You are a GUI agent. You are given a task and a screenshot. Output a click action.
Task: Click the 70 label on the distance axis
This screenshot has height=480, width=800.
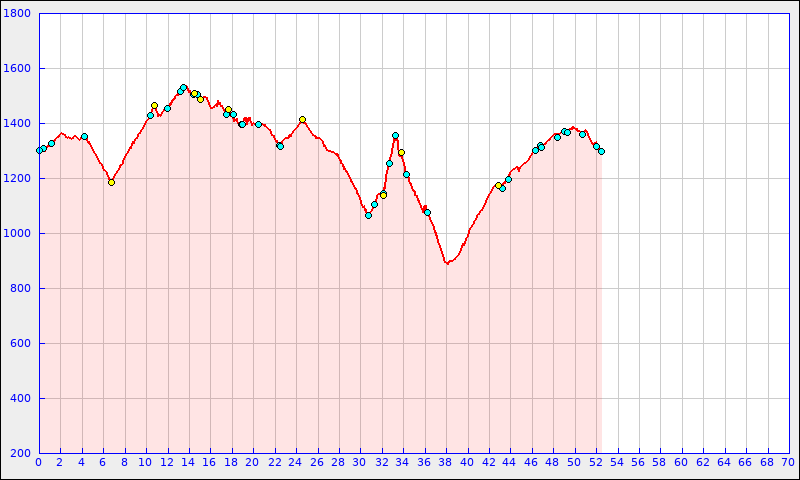pyautogui.click(x=788, y=463)
